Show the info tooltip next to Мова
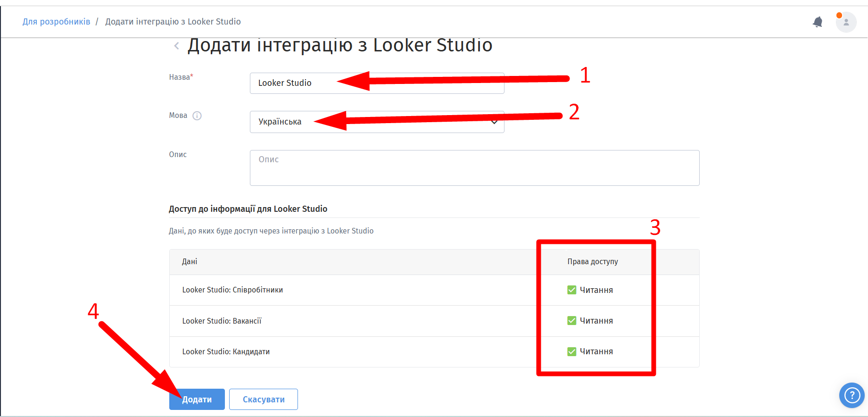The image size is (868, 417). [197, 116]
